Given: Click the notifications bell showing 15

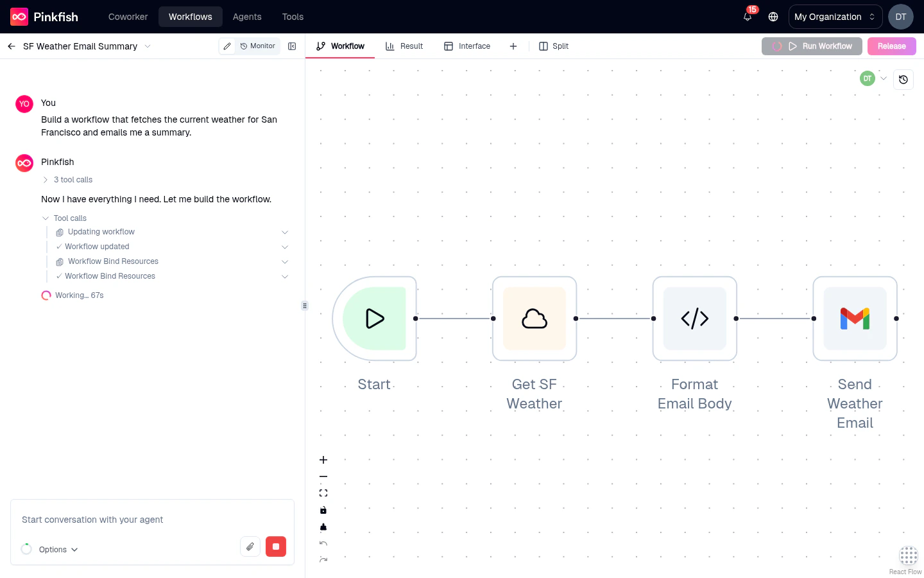Looking at the screenshot, I should click(x=747, y=16).
